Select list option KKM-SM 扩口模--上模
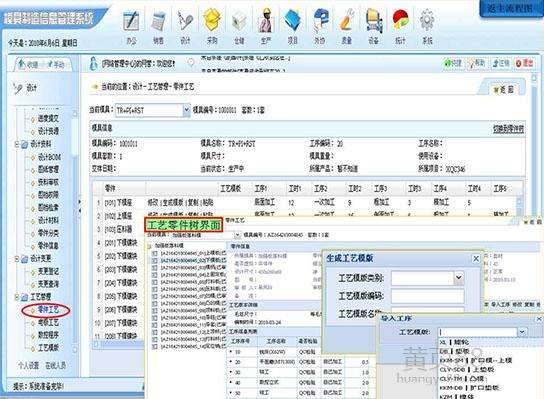544x399 pixels. pyautogui.click(x=475, y=360)
